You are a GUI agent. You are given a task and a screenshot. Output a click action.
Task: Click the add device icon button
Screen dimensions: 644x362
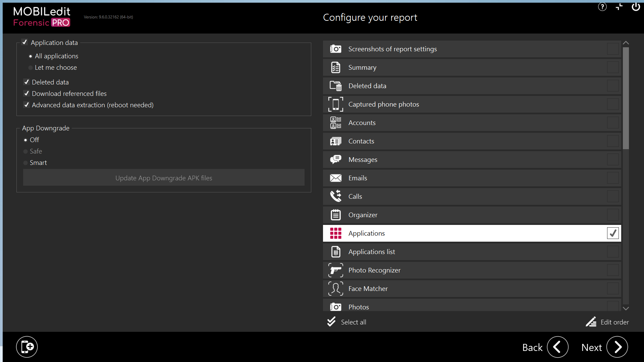[x=27, y=347]
